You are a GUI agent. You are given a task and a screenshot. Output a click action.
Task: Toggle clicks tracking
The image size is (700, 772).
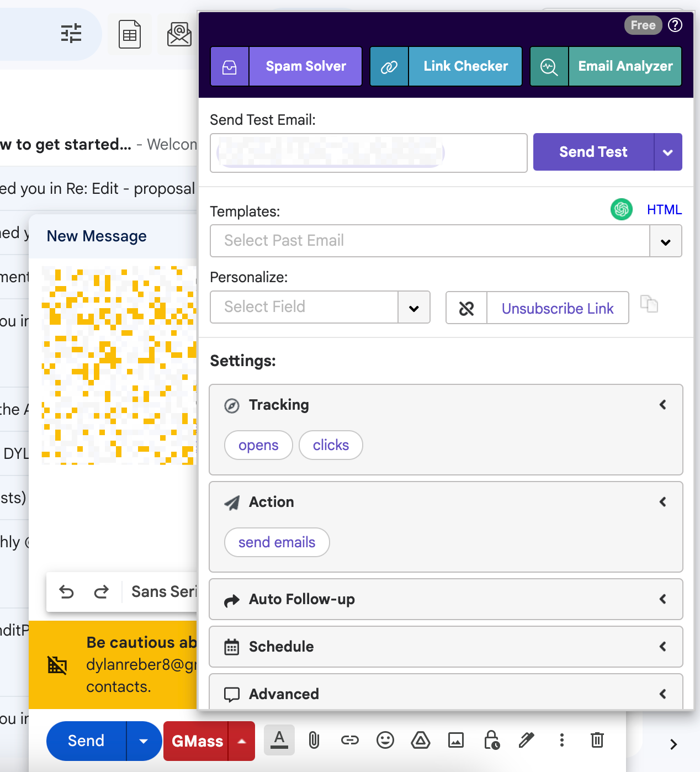coord(331,445)
